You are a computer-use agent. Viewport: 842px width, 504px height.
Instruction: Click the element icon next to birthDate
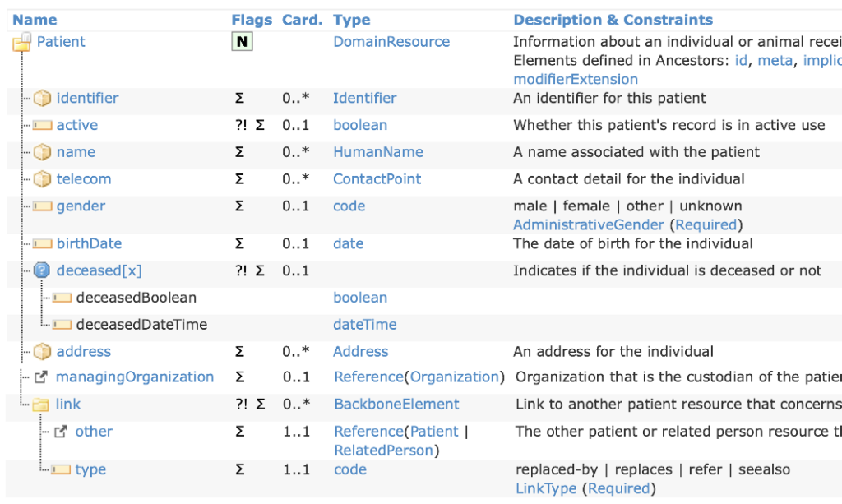(x=42, y=243)
